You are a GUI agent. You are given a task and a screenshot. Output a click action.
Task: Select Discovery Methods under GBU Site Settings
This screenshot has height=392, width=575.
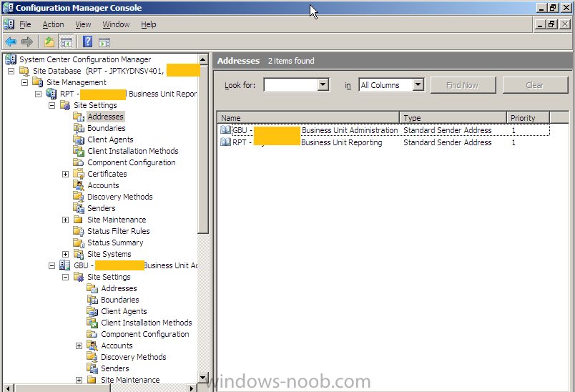tap(134, 357)
